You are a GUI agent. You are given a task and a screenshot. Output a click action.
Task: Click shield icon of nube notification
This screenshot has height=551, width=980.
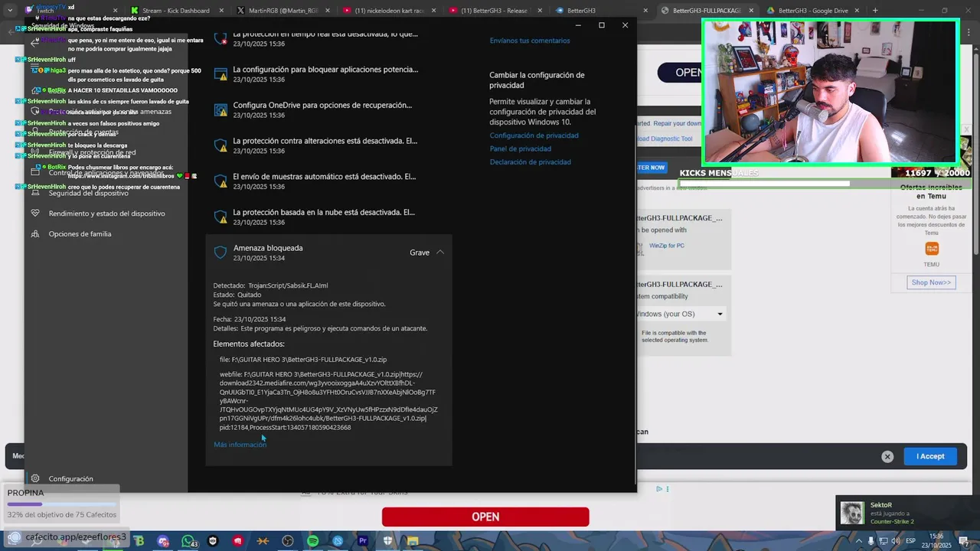(220, 217)
